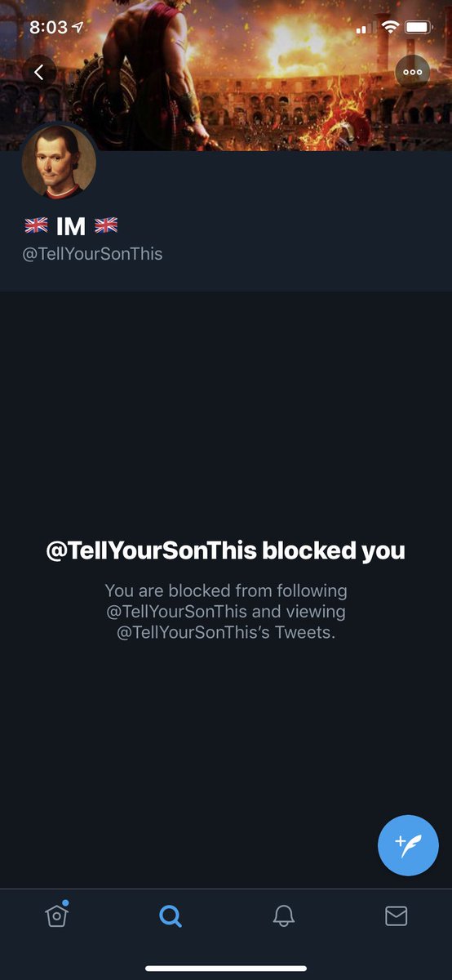452x980 pixels.
Task: Tap the back arrow button
Action: click(x=39, y=72)
